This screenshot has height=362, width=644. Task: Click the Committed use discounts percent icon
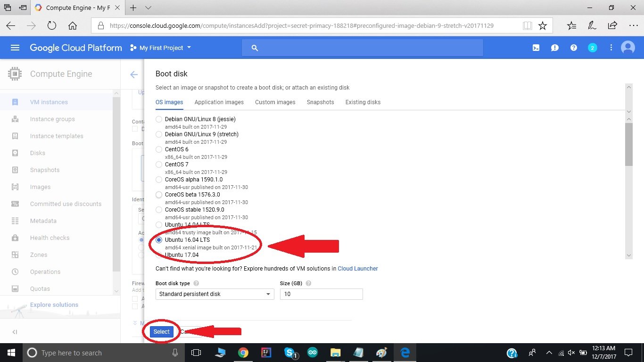15,204
